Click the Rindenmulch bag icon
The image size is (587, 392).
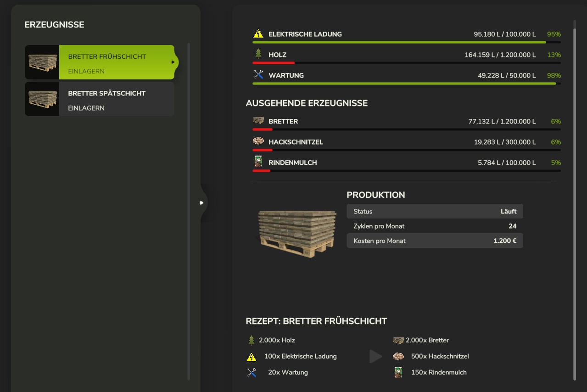pos(258,162)
